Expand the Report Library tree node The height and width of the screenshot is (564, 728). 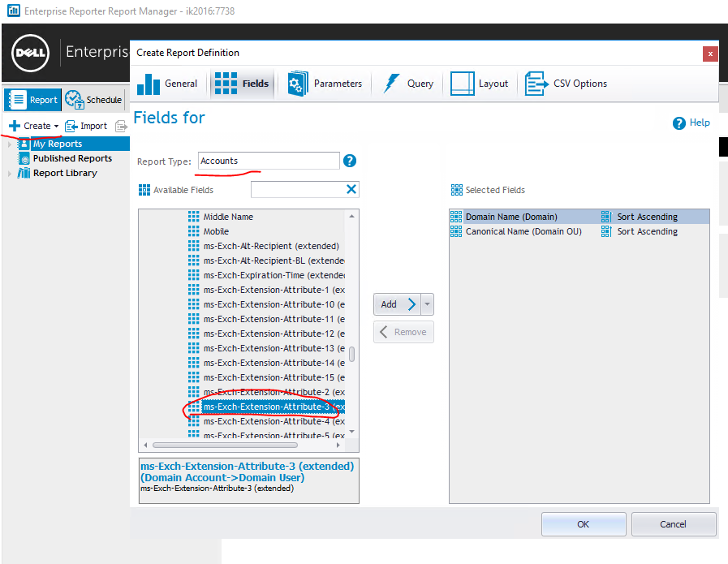point(10,174)
